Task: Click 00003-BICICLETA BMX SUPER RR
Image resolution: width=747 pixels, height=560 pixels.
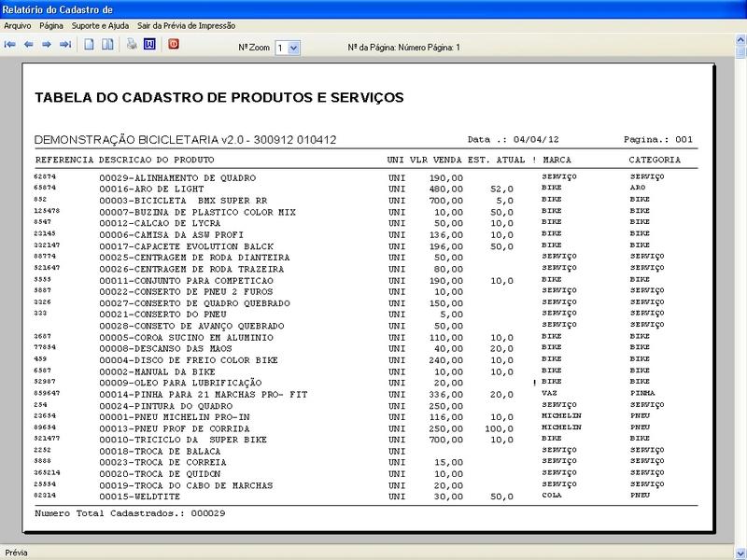Action: coord(183,201)
